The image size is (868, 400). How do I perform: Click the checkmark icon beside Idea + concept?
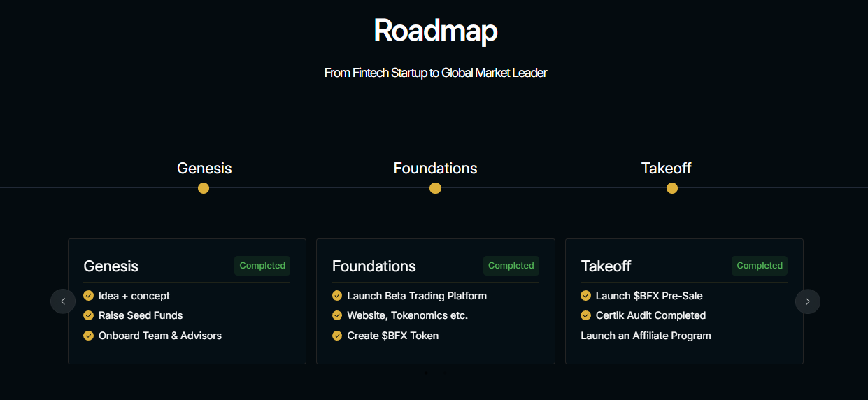[88, 296]
